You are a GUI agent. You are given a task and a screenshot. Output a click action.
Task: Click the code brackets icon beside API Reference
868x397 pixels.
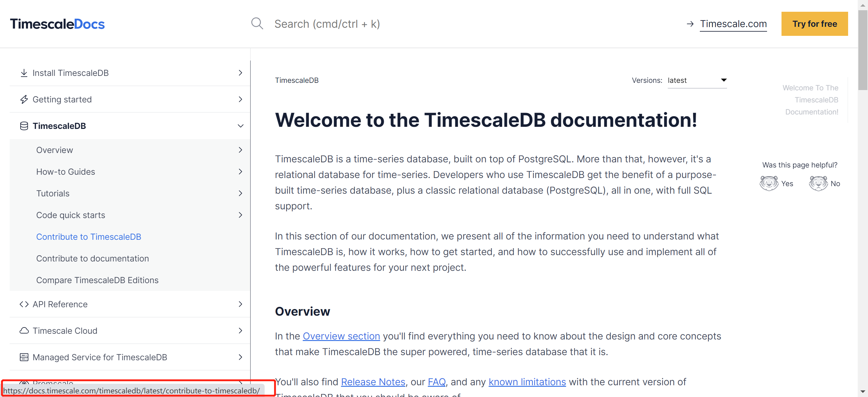[24, 304]
